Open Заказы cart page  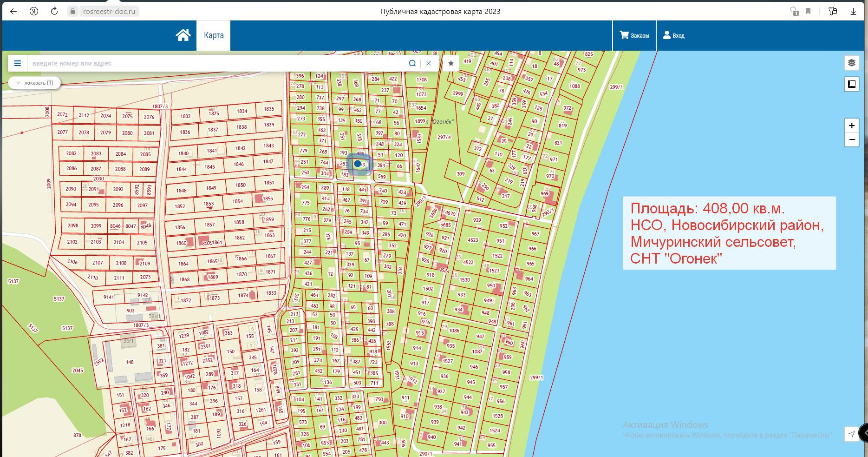pyautogui.click(x=634, y=35)
